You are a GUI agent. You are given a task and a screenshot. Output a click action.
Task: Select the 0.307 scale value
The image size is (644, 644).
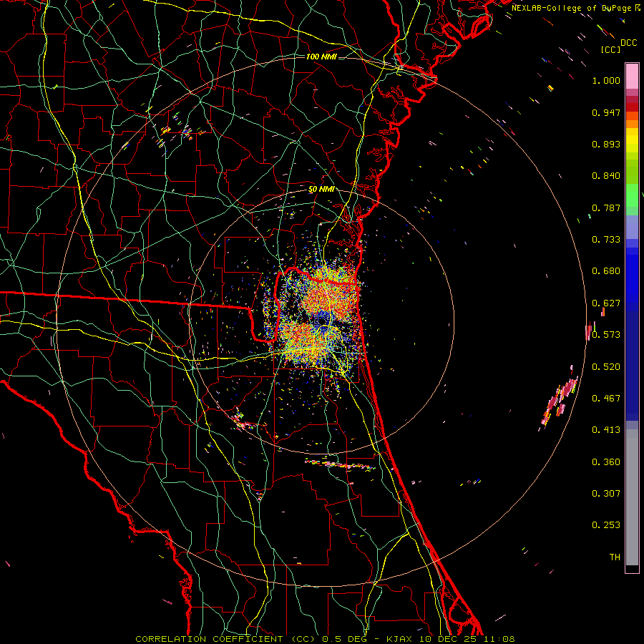click(606, 493)
